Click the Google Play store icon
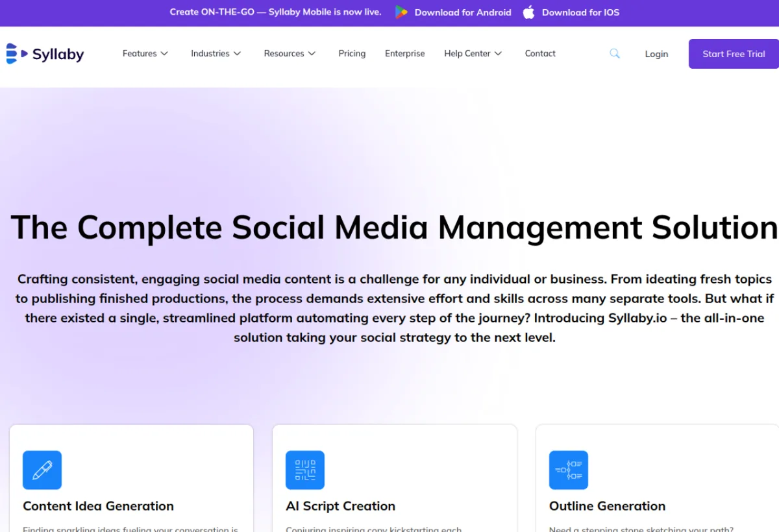 click(x=401, y=12)
